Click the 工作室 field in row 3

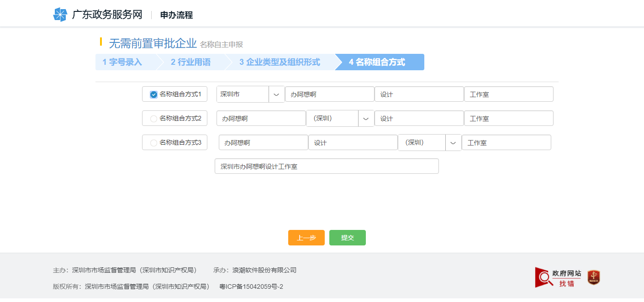[x=506, y=143]
